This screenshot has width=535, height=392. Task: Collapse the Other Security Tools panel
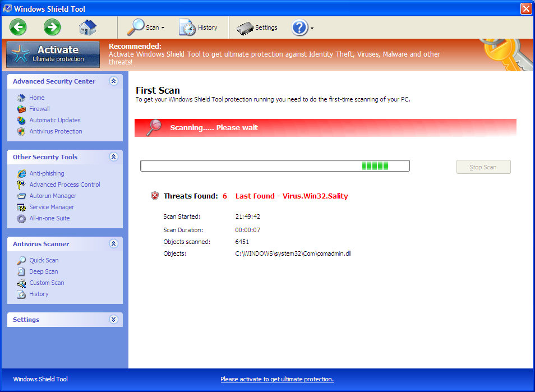114,156
